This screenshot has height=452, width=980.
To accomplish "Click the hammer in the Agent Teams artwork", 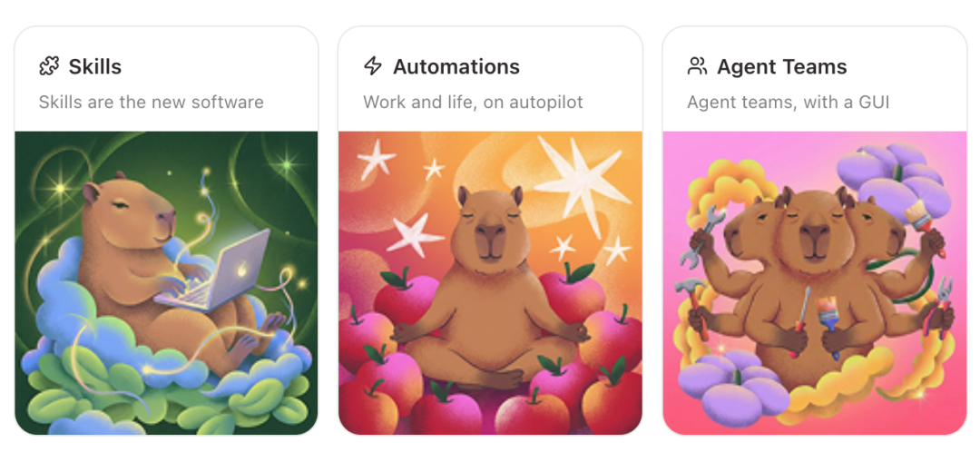I will 692,307.
